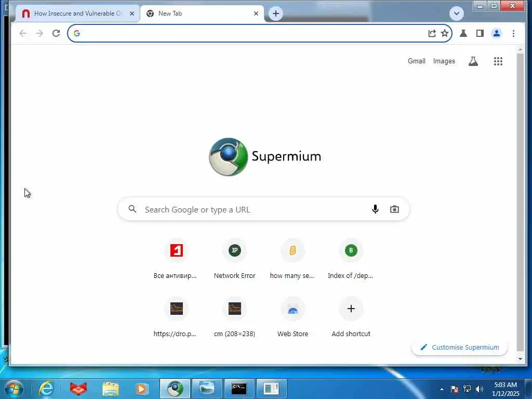The width and height of the screenshot is (532, 399).
Task: Click the Supermium logo
Action: (264, 157)
